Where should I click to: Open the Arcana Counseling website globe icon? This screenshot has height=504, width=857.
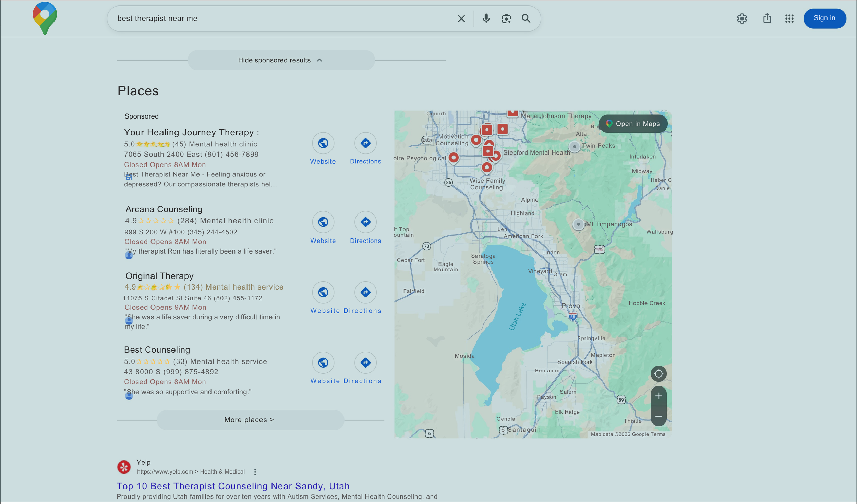coord(323,222)
